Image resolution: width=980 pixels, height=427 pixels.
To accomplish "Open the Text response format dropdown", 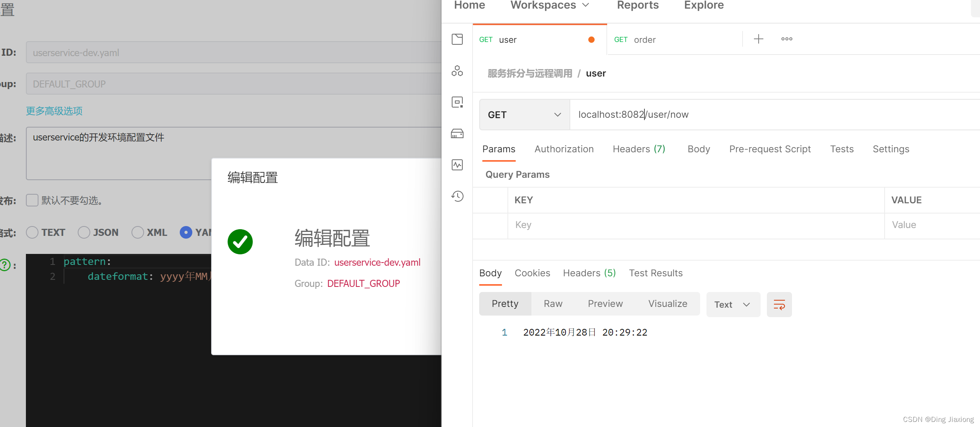I will [733, 305].
